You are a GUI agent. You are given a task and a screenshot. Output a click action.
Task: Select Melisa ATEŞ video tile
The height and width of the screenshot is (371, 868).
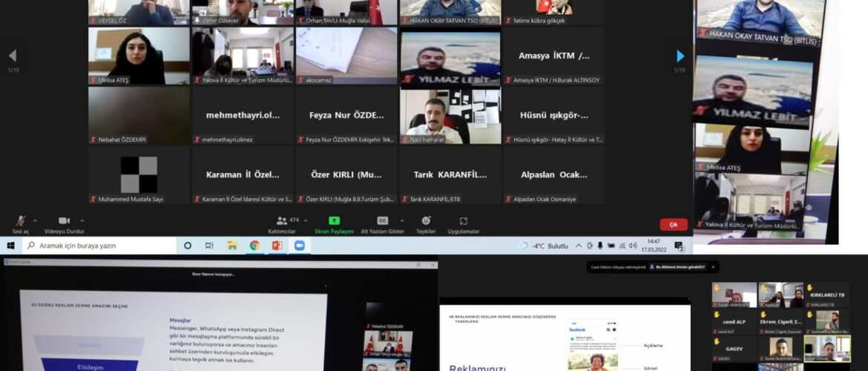pos(139,56)
